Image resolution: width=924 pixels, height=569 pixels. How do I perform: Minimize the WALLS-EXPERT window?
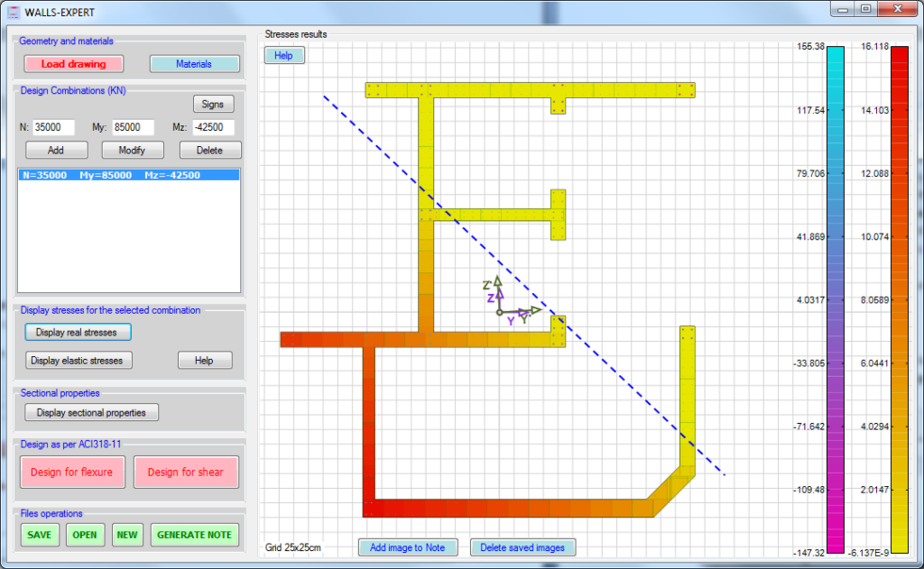[843, 9]
